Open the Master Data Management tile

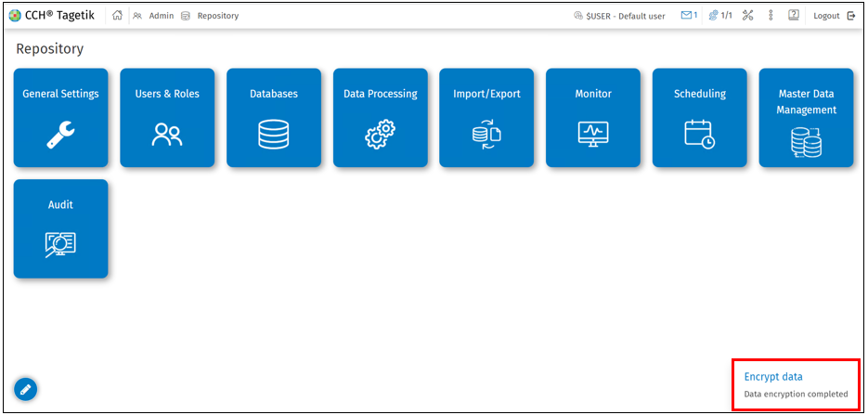(x=806, y=117)
